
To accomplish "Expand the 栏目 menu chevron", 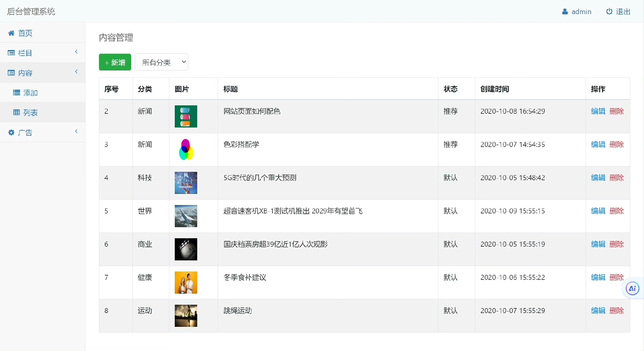I will (76, 52).
